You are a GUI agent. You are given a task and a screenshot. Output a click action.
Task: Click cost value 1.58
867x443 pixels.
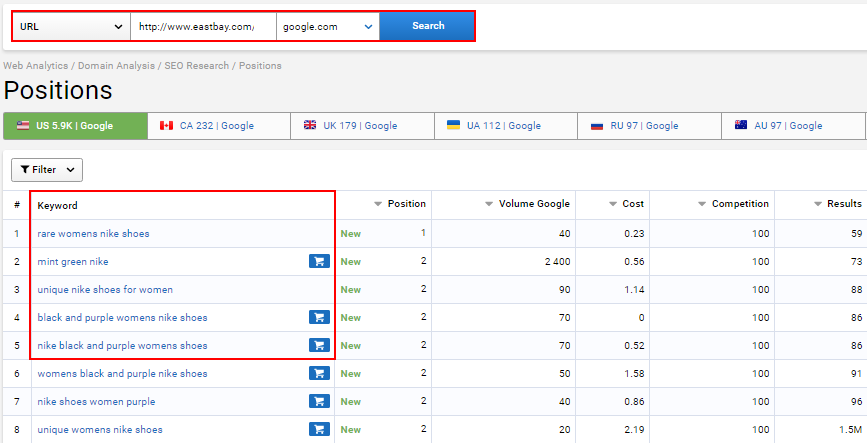coord(634,374)
